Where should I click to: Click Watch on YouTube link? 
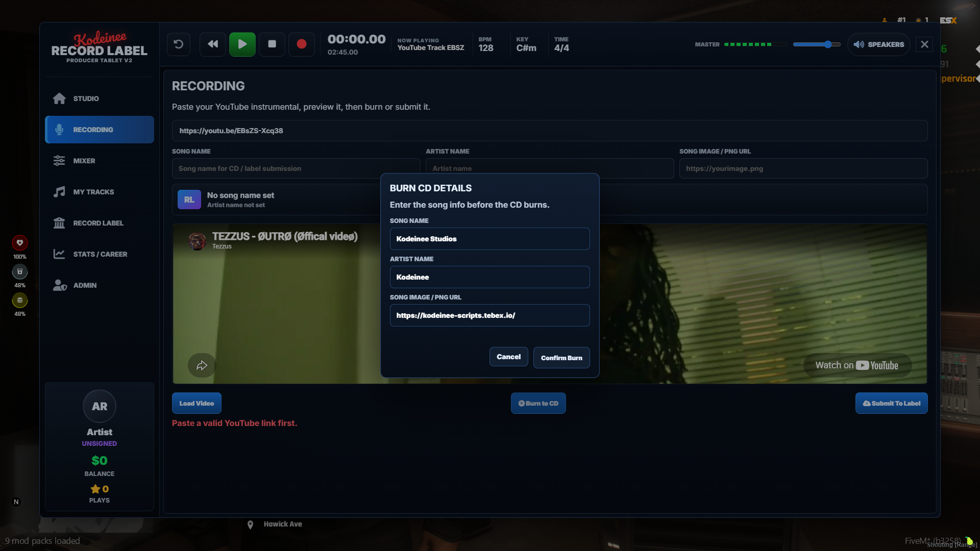[x=857, y=365]
